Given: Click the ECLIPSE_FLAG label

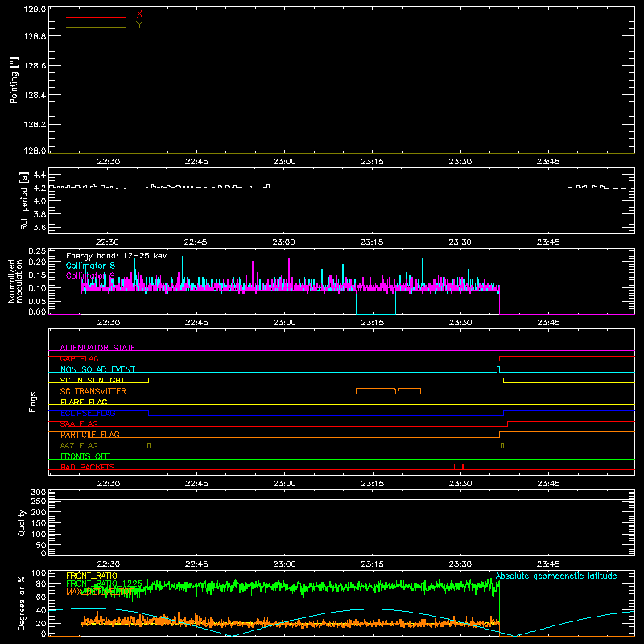Looking at the screenshot, I should [89, 413].
